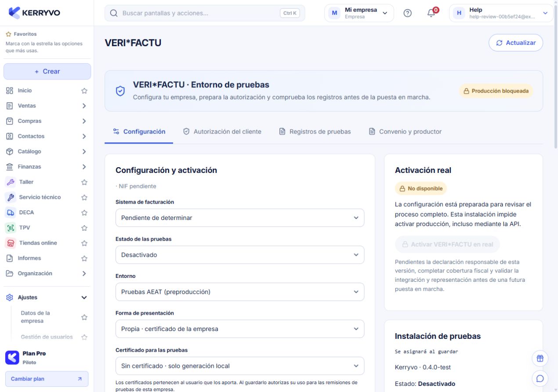Screen dimensions: 558x392
Task: Star Datos de la empresa
Action: tap(84, 317)
